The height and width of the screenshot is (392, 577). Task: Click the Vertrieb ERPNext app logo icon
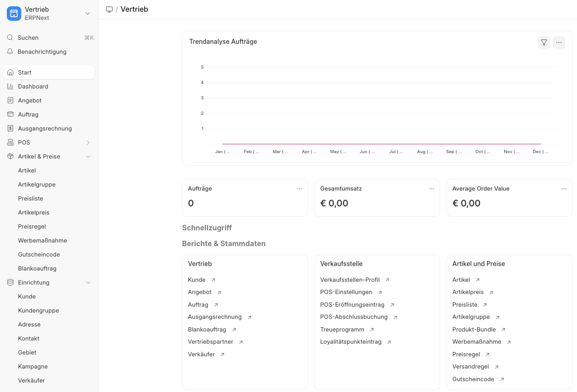pos(14,14)
